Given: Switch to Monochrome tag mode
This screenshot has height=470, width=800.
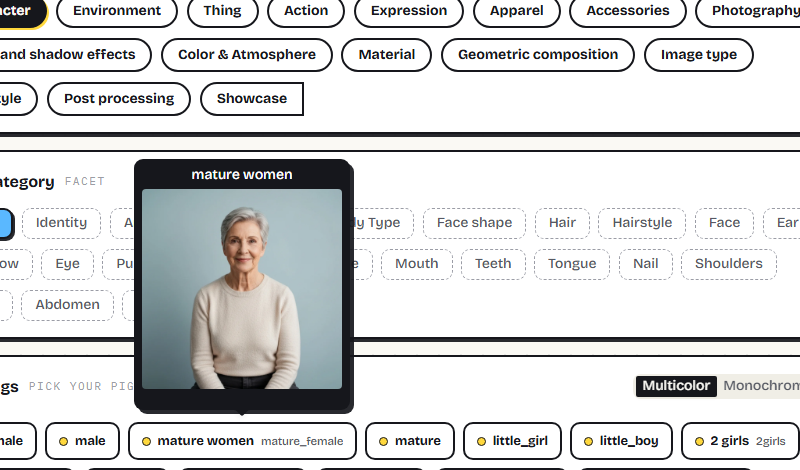Looking at the screenshot, I should click(x=761, y=386).
